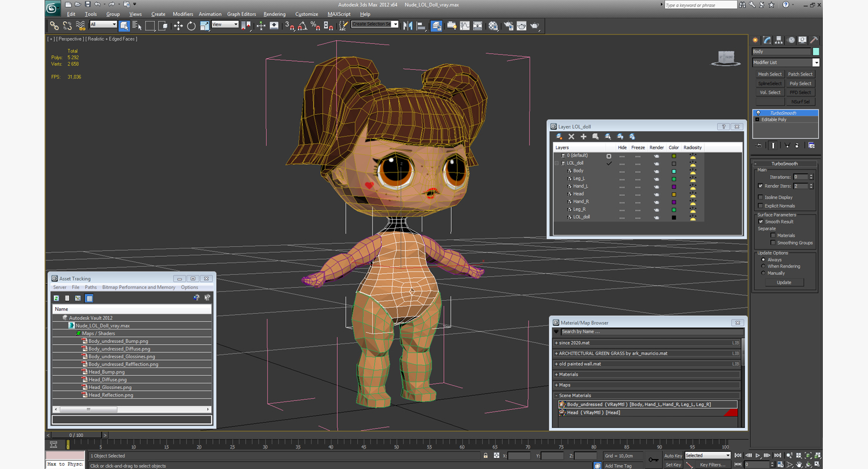The image size is (868, 469).
Task: Expand the Editable Poly stack entry
Action: point(757,120)
